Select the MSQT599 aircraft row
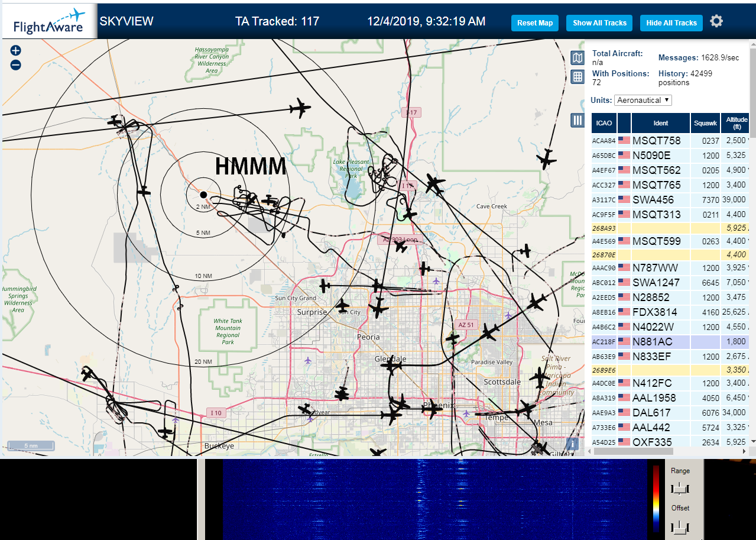 click(670, 241)
